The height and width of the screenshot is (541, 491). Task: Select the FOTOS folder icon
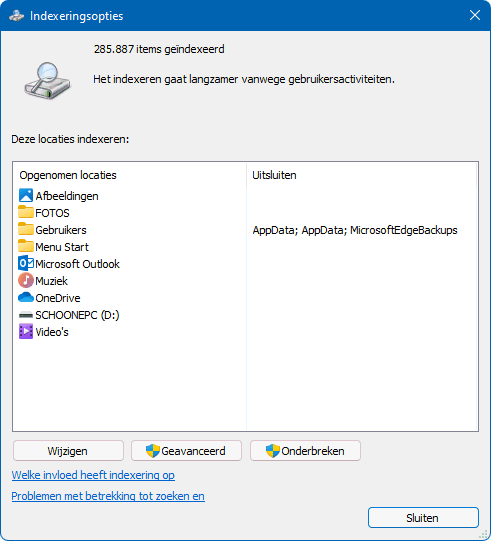click(x=26, y=212)
